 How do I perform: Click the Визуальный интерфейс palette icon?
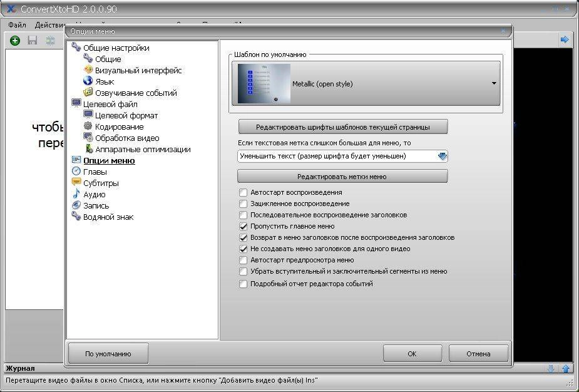click(88, 70)
